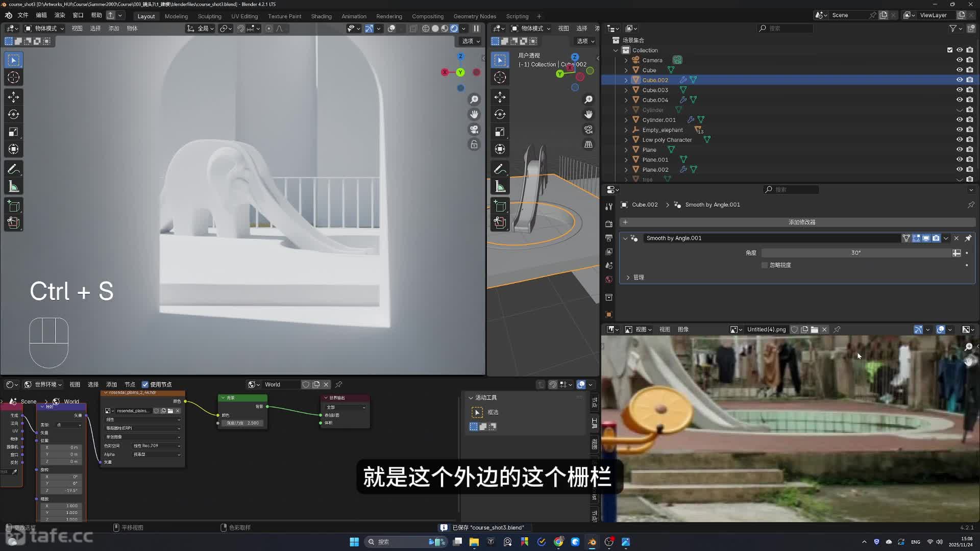Toggle camera view in left viewport
Image resolution: width=980 pixels, height=551 pixels.
[x=474, y=130]
